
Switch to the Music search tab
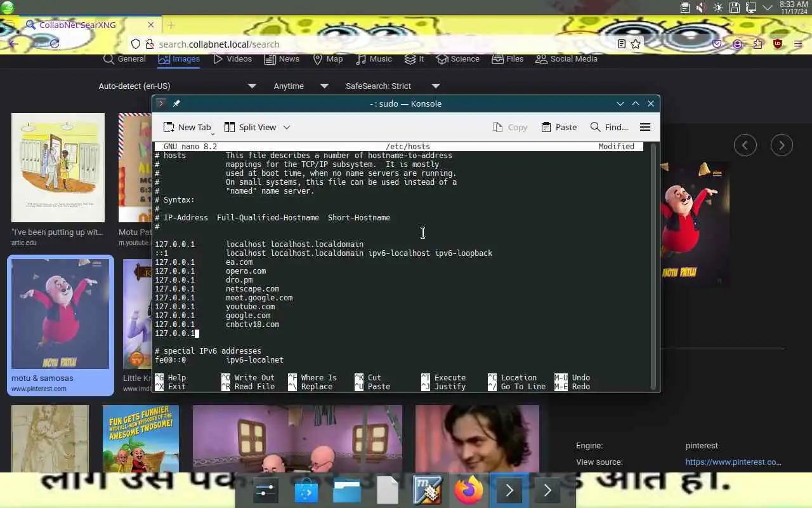pos(374,58)
